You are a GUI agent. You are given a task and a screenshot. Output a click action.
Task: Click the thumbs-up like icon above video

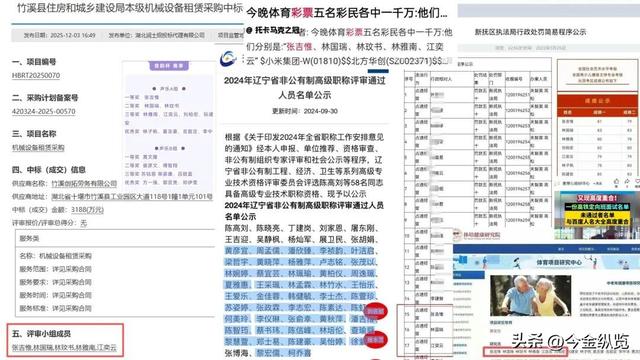pos(616,182)
